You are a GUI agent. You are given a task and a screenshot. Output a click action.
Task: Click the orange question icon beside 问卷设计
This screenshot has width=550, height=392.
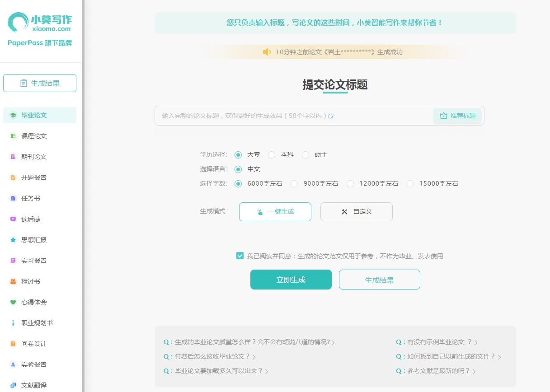point(13,344)
